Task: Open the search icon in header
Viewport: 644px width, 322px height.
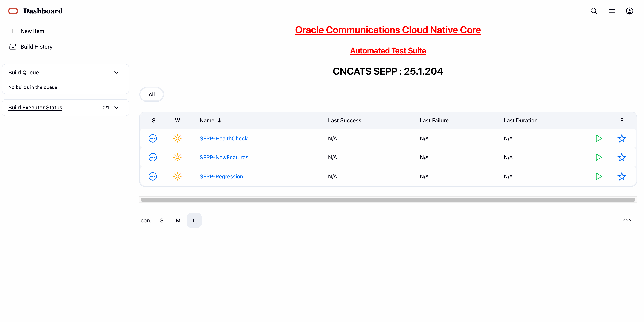Action: (594, 11)
